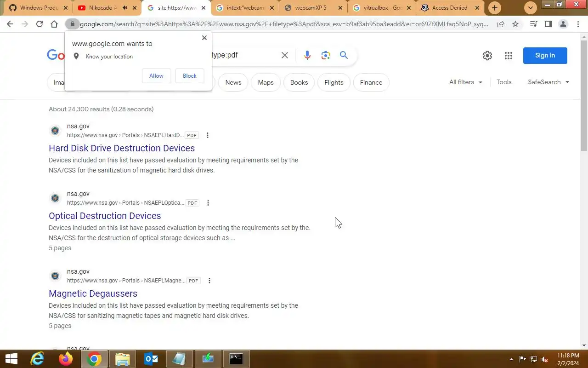Open the Google apps grid
Viewport: 588px width, 368px height.
(x=508, y=56)
